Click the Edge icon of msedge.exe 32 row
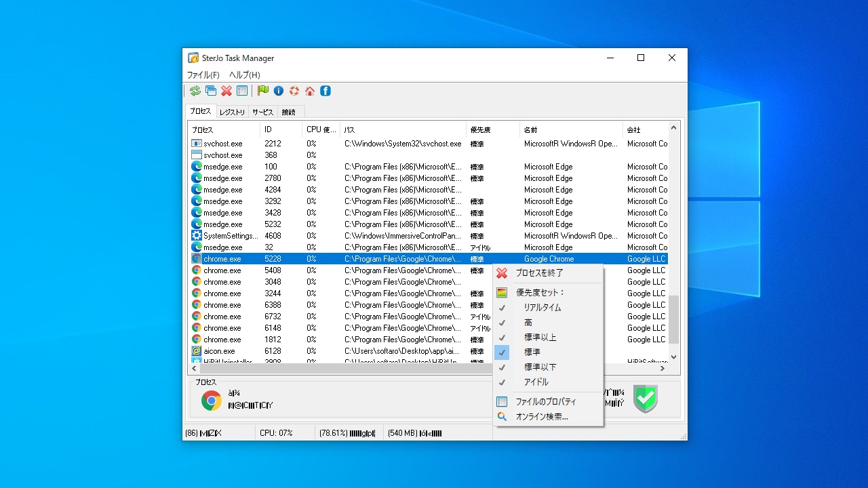 (x=197, y=247)
